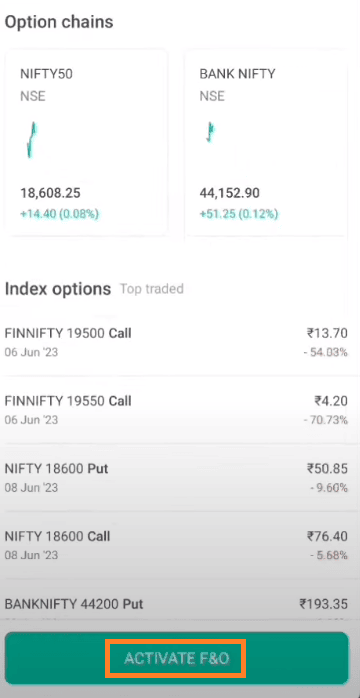Viewport: 360px width, 698px height.
Task: Tap BANK NIFTY value 44,152.90
Action: pyautogui.click(x=230, y=193)
